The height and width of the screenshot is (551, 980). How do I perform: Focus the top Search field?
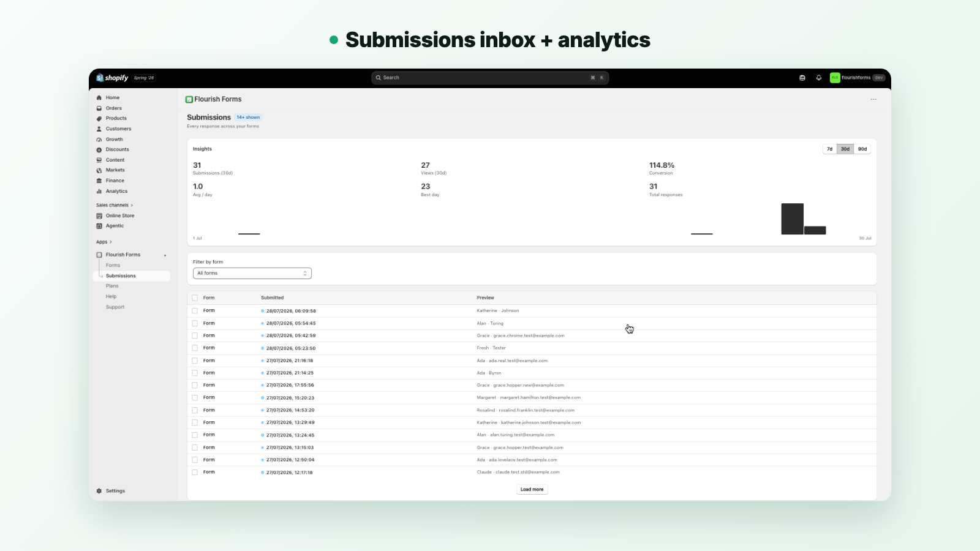pos(490,78)
